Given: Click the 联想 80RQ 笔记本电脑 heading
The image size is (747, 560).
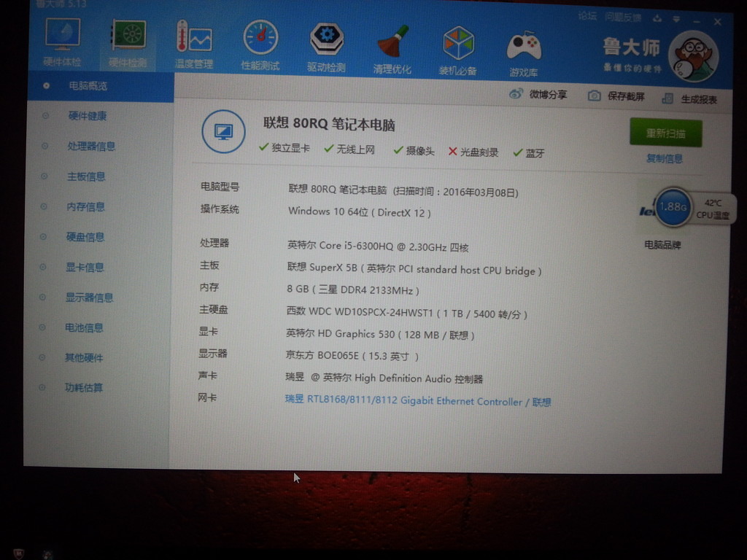Looking at the screenshot, I should tap(329, 124).
